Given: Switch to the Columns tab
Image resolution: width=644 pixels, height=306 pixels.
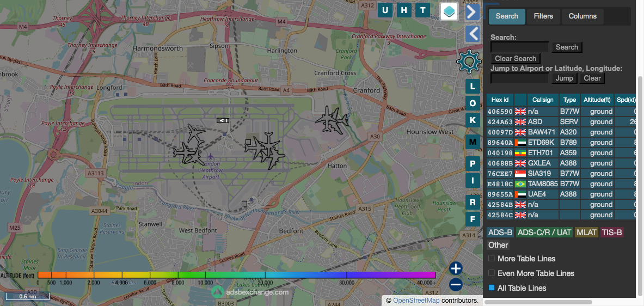Looking at the screenshot, I should [582, 16].
